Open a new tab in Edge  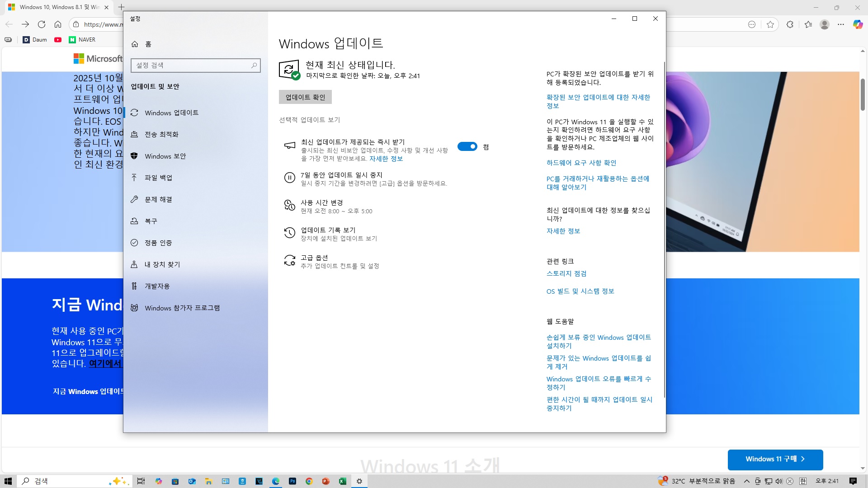pyautogui.click(x=121, y=7)
